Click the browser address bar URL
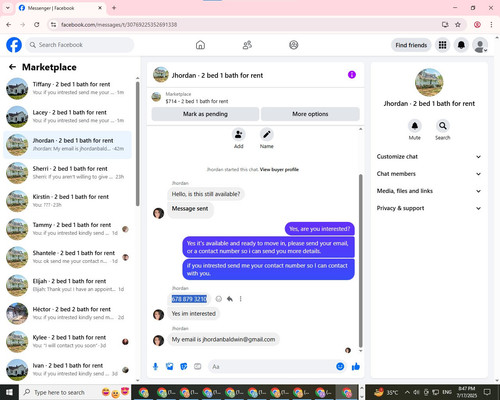This screenshot has width=500, height=400. (x=119, y=25)
